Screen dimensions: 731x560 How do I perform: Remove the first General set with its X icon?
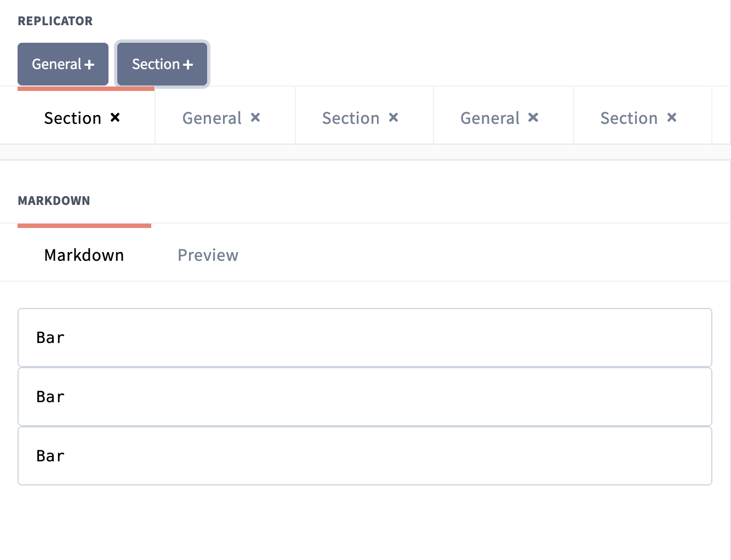[x=255, y=117]
